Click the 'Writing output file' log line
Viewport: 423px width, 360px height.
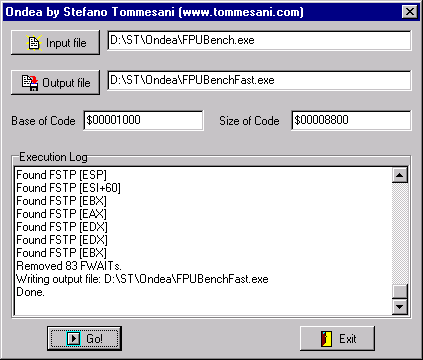click(142, 279)
